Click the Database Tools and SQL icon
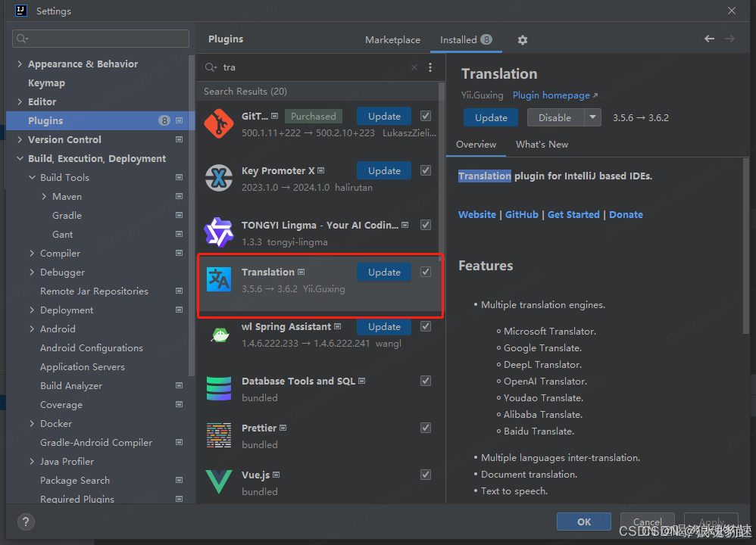Viewport: 756px width, 545px height. click(x=219, y=389)
